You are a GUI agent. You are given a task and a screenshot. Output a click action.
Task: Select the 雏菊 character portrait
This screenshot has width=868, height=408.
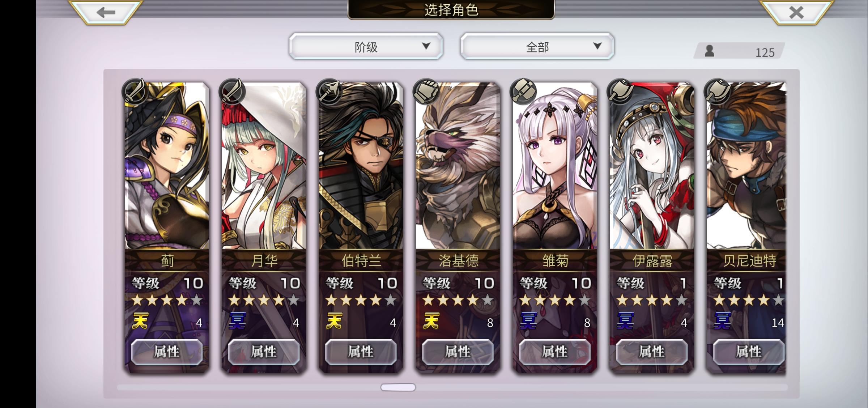coord(555,166)
